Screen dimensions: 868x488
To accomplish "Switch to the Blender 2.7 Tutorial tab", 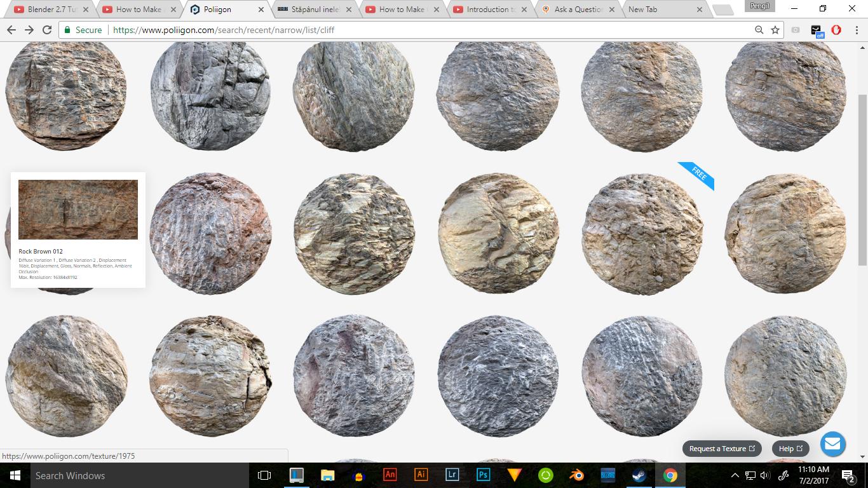I will (51, 10).
